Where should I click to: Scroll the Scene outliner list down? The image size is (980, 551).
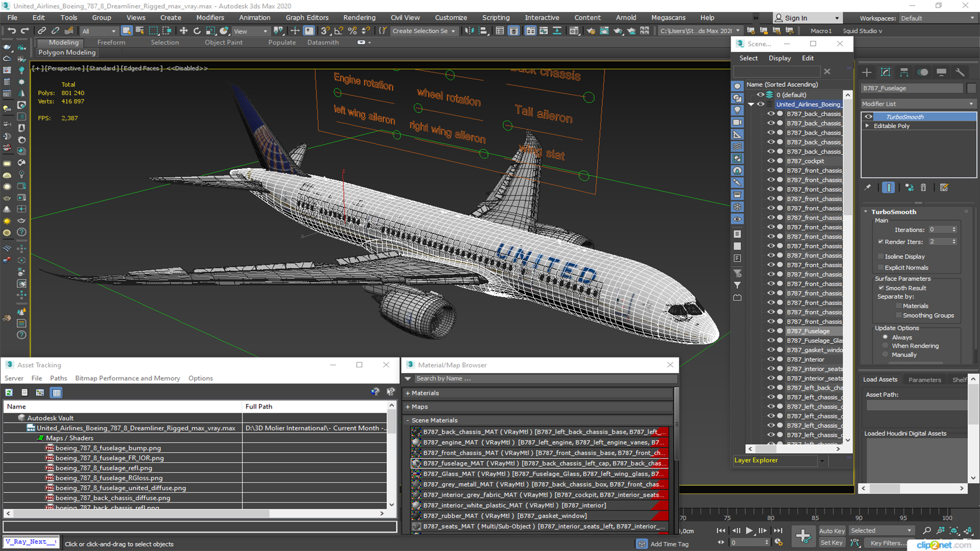click(847, 440)
